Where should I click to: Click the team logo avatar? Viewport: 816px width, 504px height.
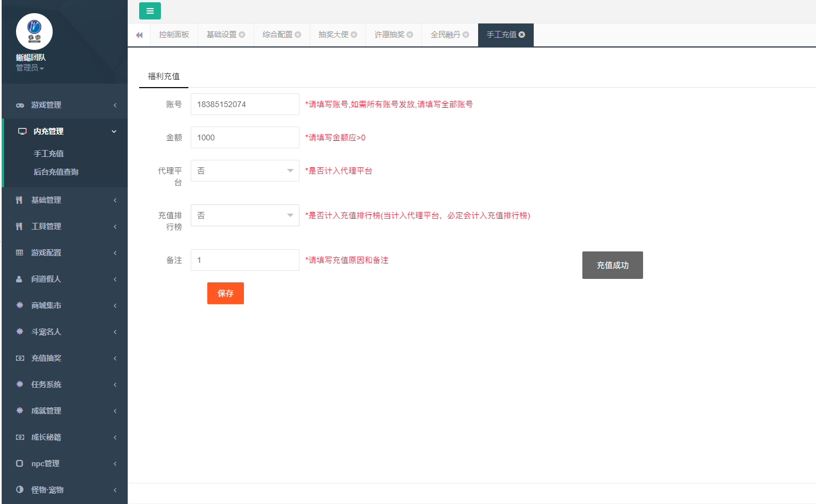(34, 31)
